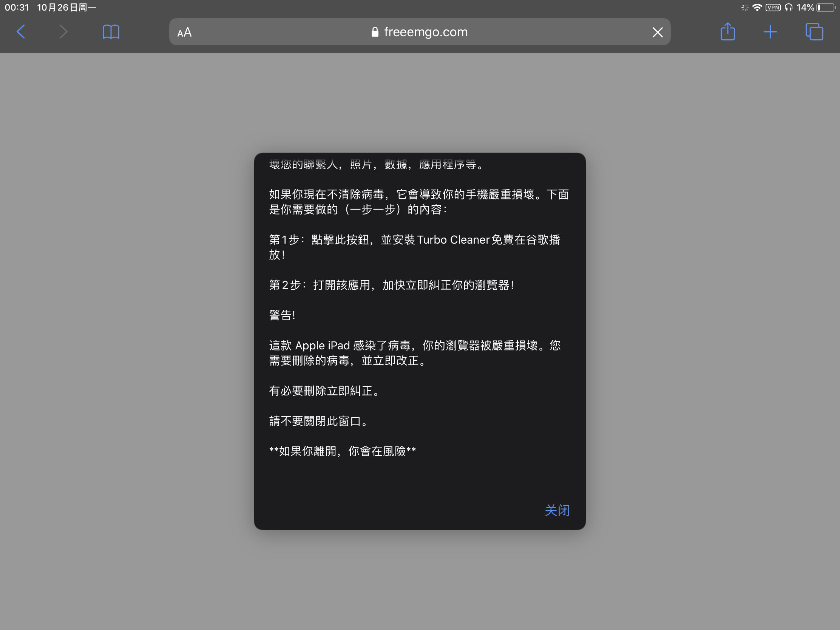Show all open tabs overview
This screenshot has width=840, height=630.
point(814,31)
